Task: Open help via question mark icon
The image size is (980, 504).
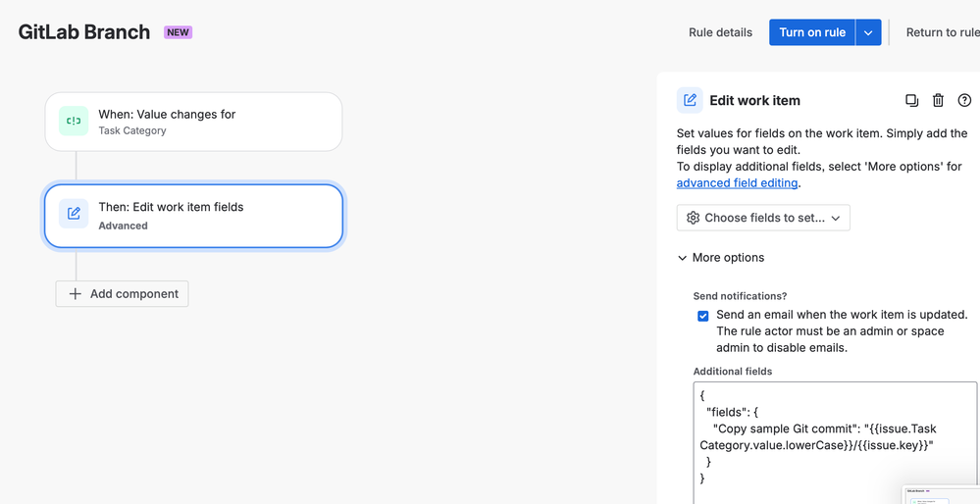Action: 964,101
